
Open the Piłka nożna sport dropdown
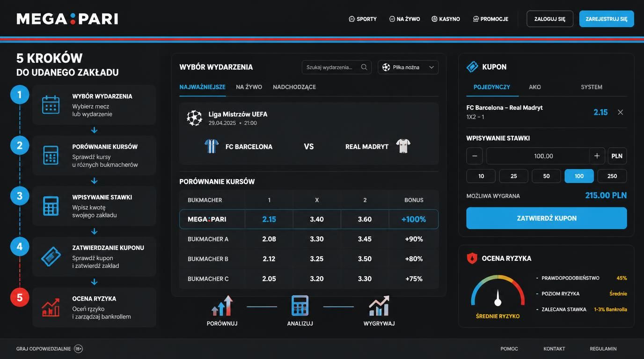point(408,67)
